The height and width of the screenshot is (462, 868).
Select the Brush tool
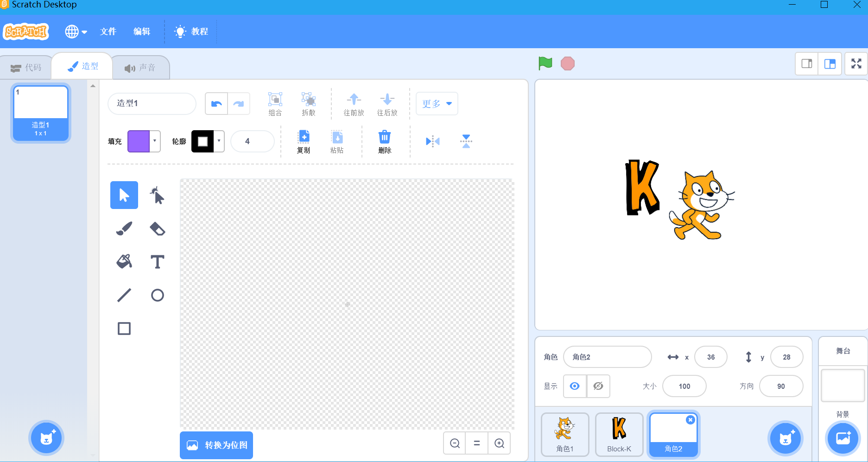click(x=124, y=228)
